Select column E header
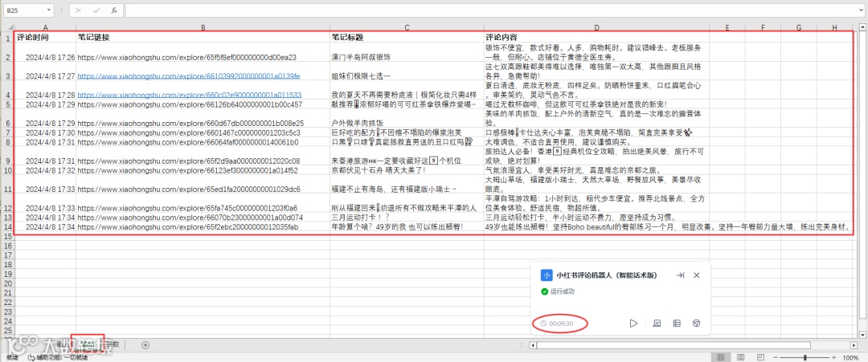 (727, 27)
